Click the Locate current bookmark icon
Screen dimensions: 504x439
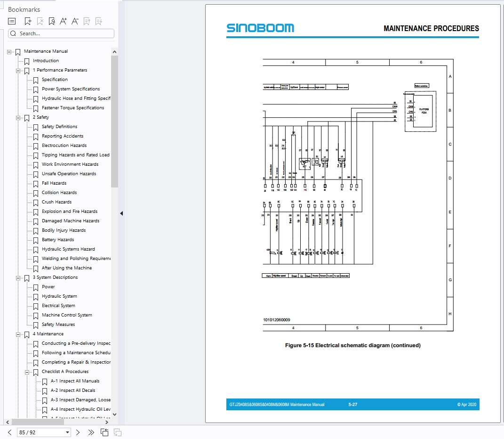point(52,21)
